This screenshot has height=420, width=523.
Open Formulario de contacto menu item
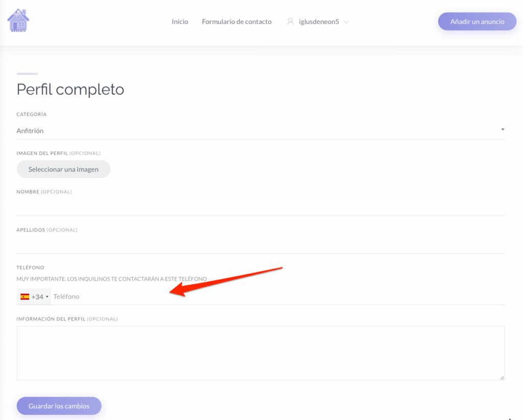pyautogui.click(x=236, y=21)
